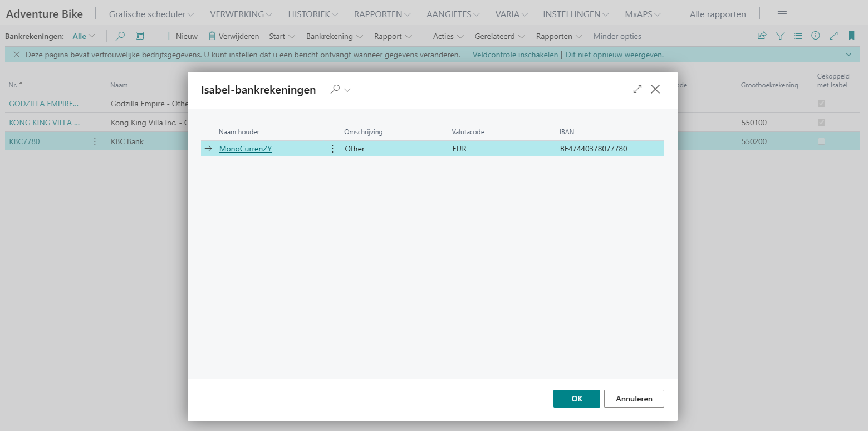Open the Alle view filter dropdown
Image resolution: width=868 pixels, height=431 pixels.
(84, 36)
